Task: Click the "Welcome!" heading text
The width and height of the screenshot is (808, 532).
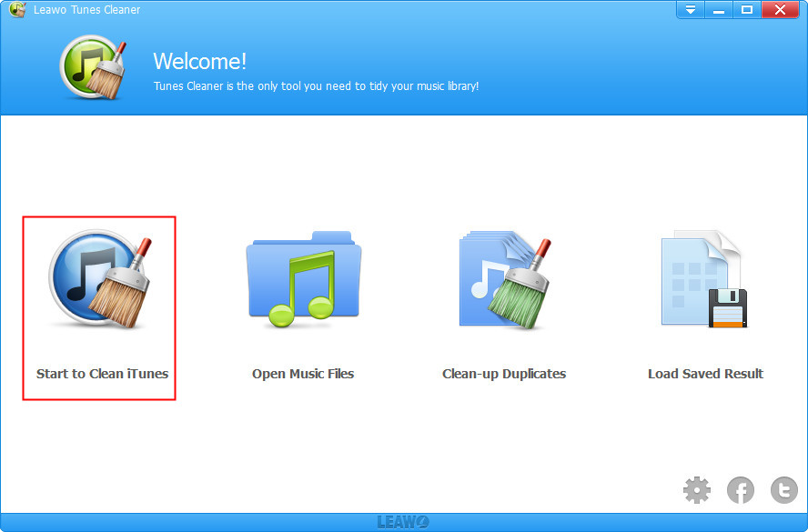Action: [199, 61]
